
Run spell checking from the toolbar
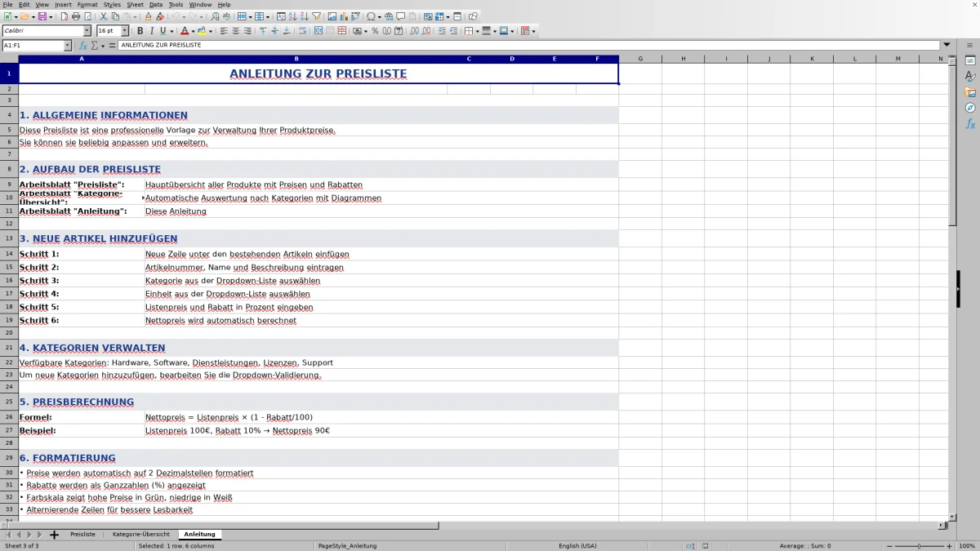[227, 16]
